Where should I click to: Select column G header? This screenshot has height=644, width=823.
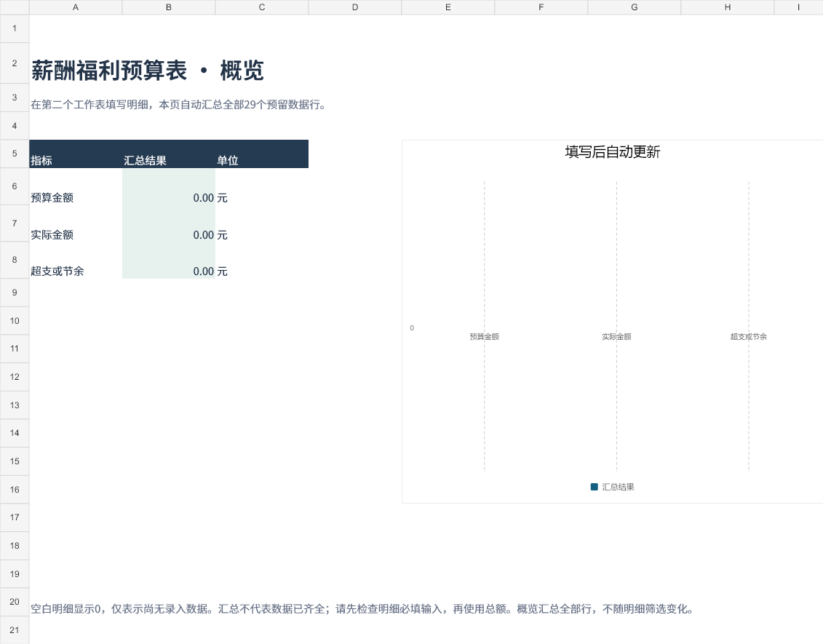[x=634, y=7]
